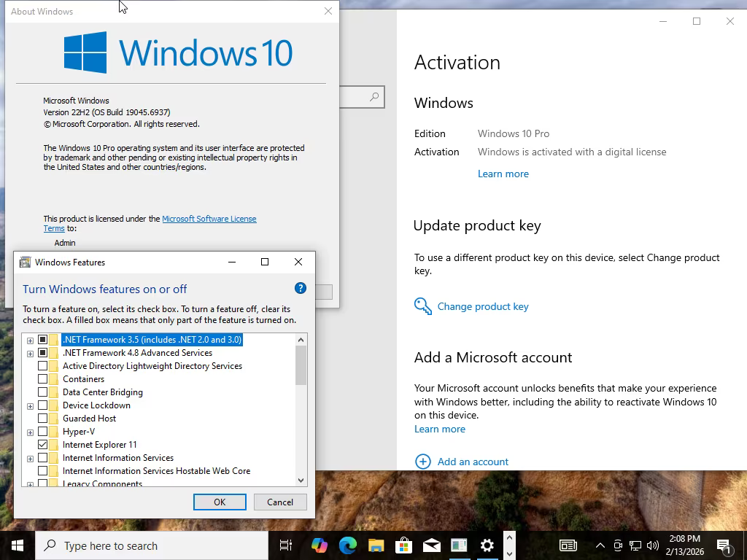Open the Microsoft Software License link

click(209, 219)
